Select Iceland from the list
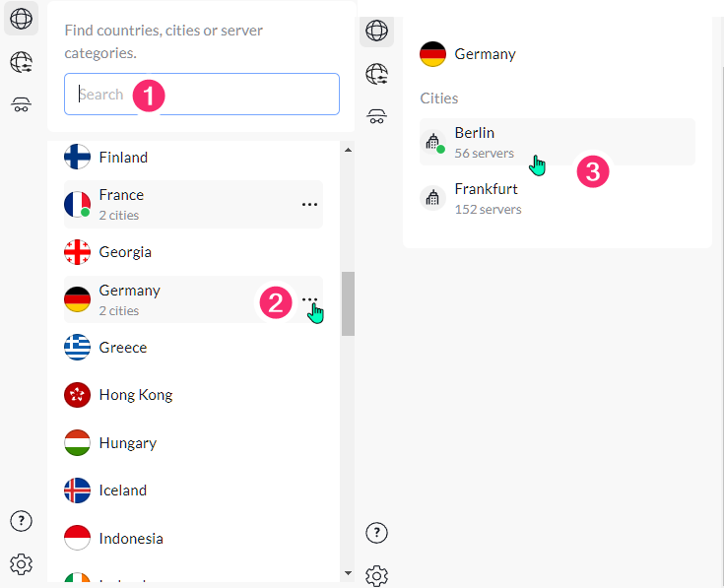The height and width of the screenshot is (588, 724). (123, 490)
